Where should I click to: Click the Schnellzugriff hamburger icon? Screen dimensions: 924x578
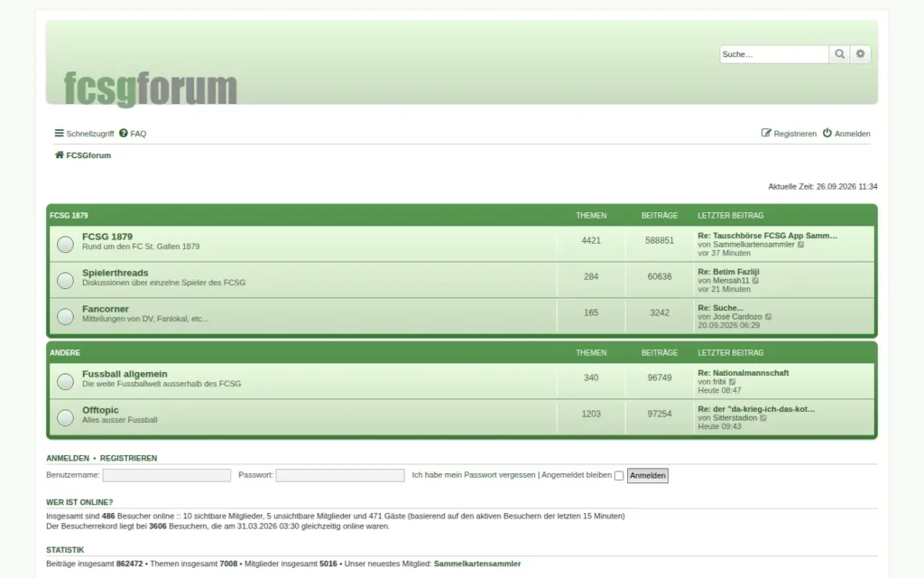click(x=59, y=134)
